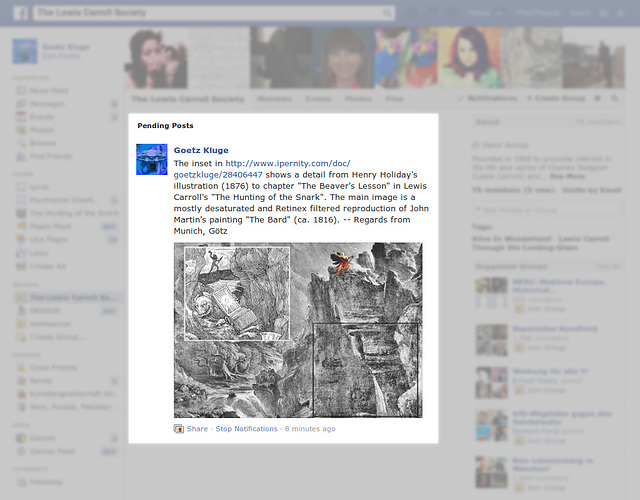Click See More in the About section
The height and width of the screenshot is (500, 640).
click(567, 176)
